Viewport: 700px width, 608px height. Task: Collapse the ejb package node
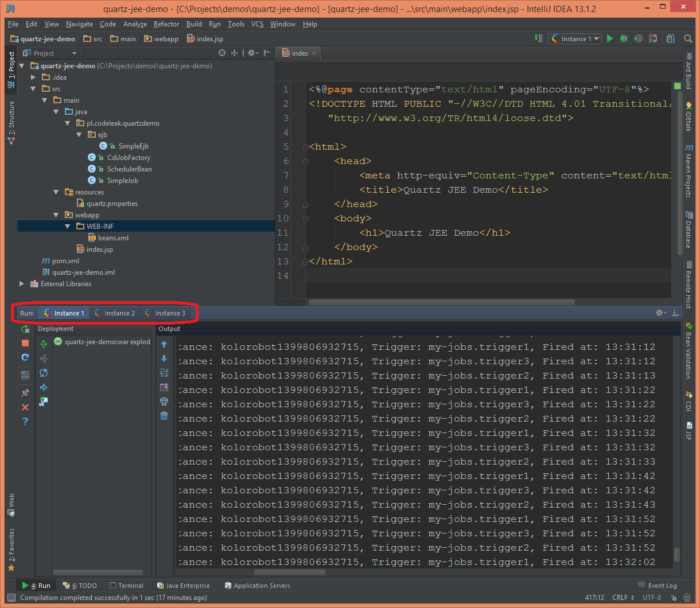[x=79, y=134]
